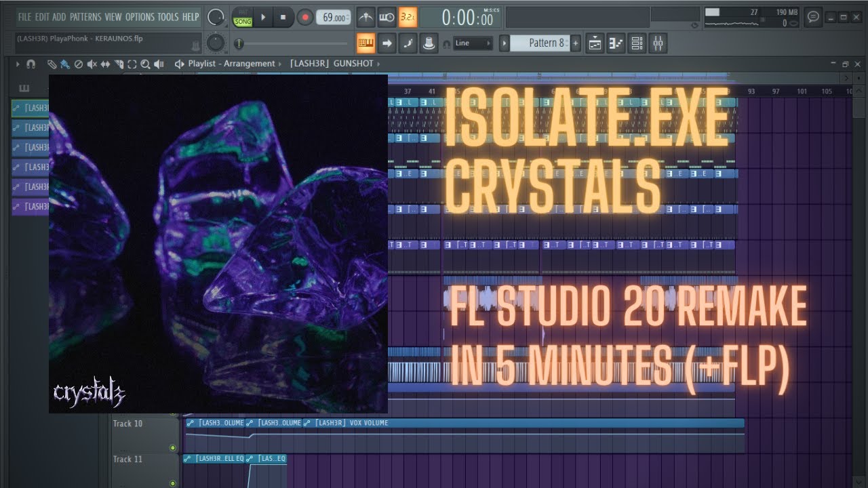868x488 pixels.
Task: Select the Select tool in Playlist toolbar
Action: (x=132, y=64)
